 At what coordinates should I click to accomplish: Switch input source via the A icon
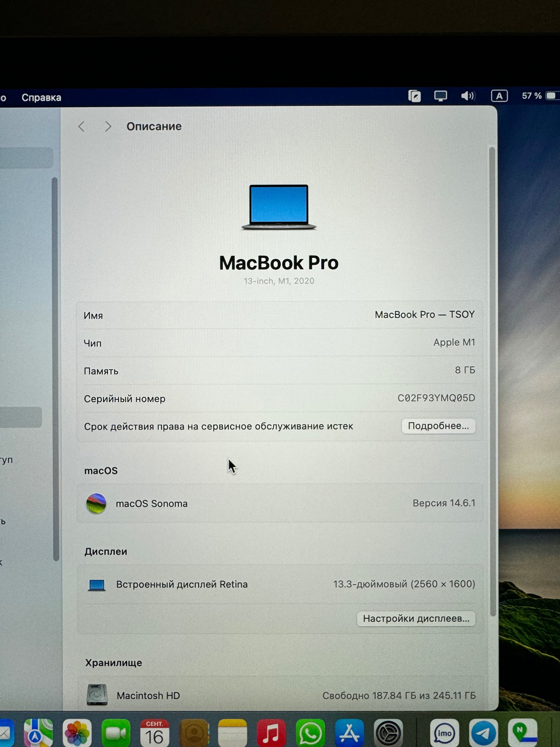[x=499, y=96]
